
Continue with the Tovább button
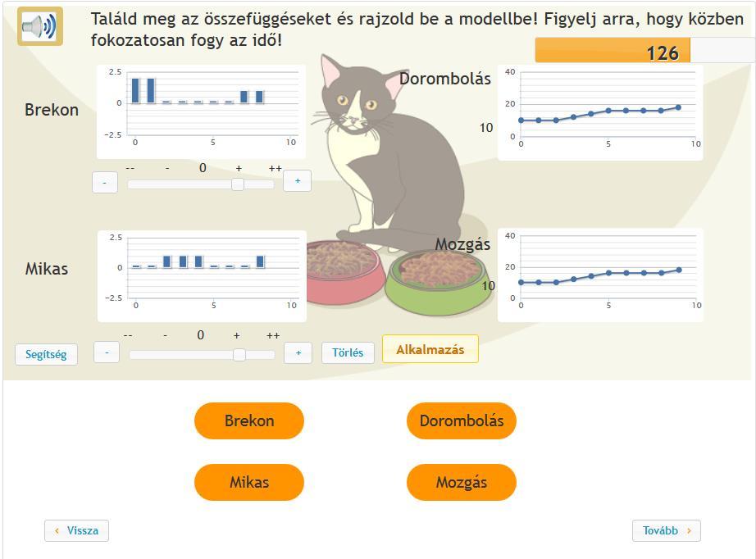click(667, 530)
